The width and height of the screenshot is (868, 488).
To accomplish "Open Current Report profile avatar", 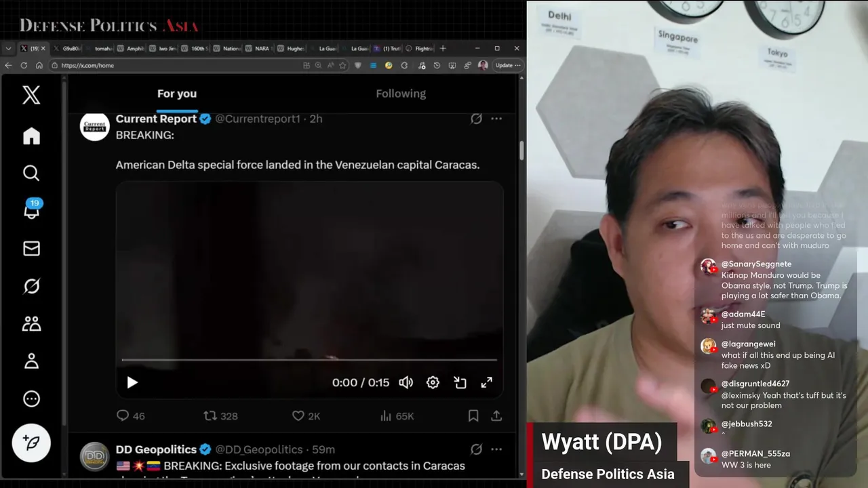I will pyautogui.click(x=95, y=127).
